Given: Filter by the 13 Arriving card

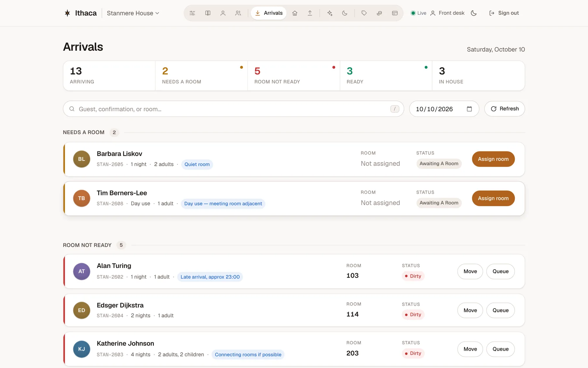Looking at the screenshot, I should [109, 76].
